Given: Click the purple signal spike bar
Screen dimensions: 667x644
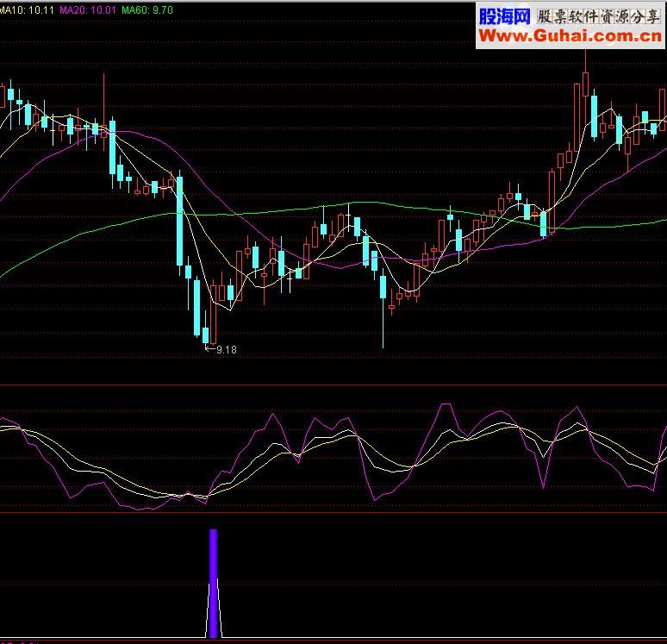Looking at the screenshot, I should [x=214, y=583].
